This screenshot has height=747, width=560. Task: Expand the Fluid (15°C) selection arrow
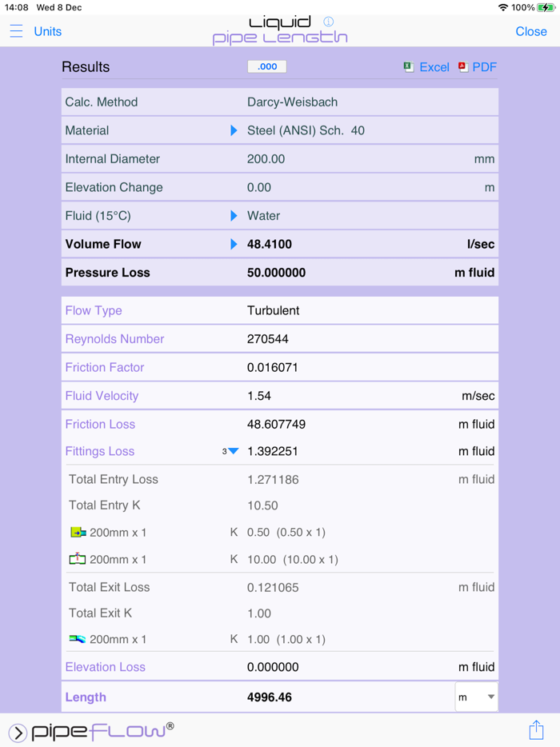coord(234,216)
